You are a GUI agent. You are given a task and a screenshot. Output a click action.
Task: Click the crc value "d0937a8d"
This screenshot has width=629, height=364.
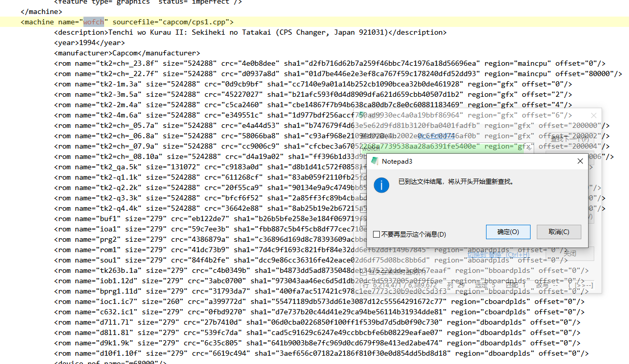[259, 74]
